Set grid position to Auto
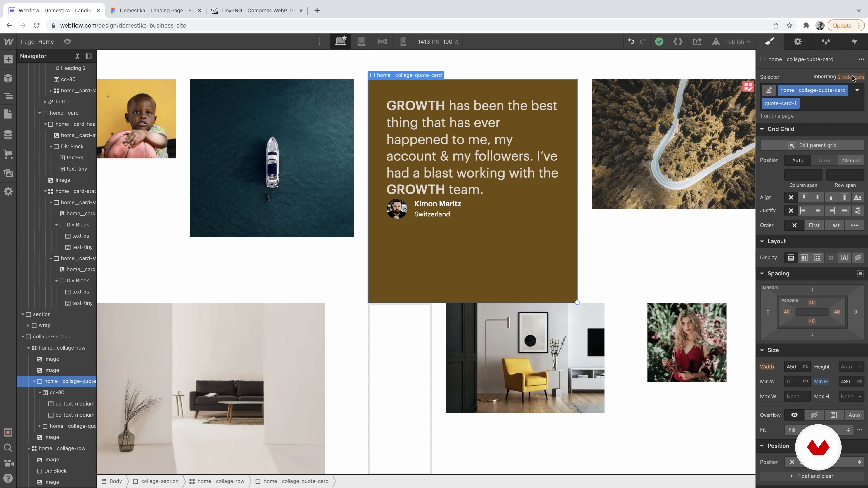This screenshot has height=488, width=868. pos(797,160)
